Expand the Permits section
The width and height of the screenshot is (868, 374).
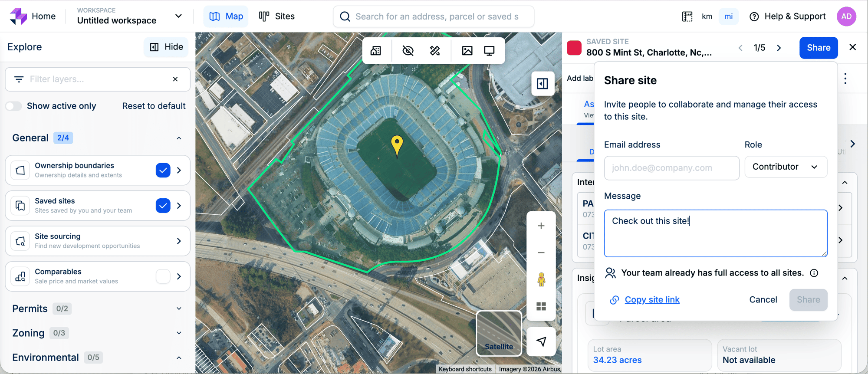tap(179, 308)
